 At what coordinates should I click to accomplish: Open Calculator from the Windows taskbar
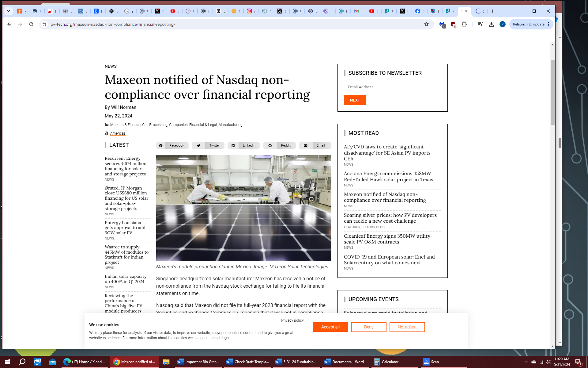[386, 362]
